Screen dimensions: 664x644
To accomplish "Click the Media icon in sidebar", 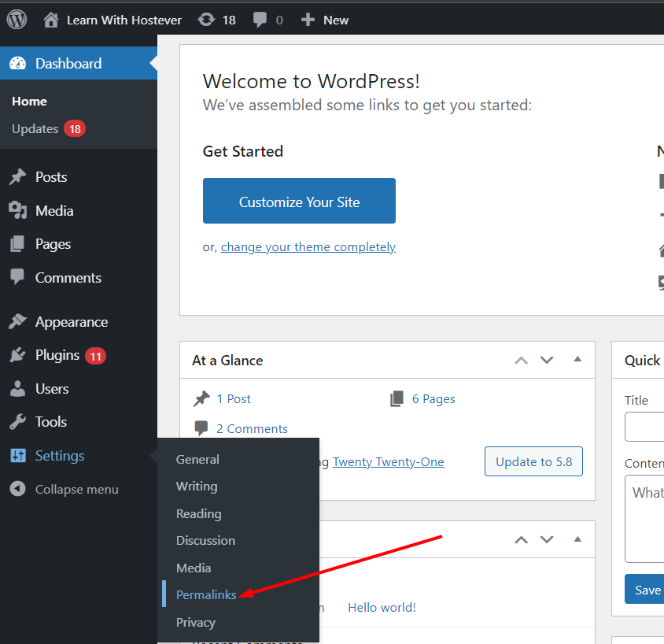I will [17, 210].
